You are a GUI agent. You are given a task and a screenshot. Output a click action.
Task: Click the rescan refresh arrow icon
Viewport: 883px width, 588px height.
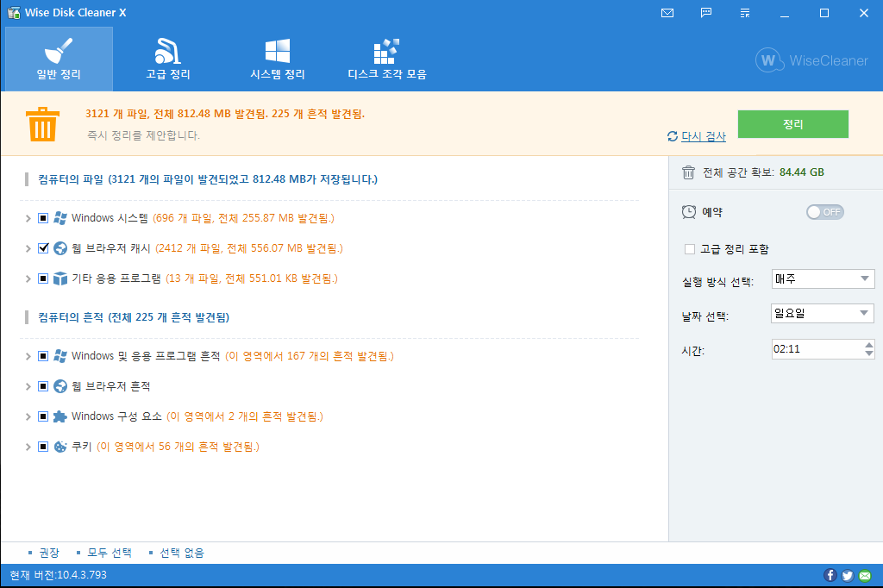(673, 136)
